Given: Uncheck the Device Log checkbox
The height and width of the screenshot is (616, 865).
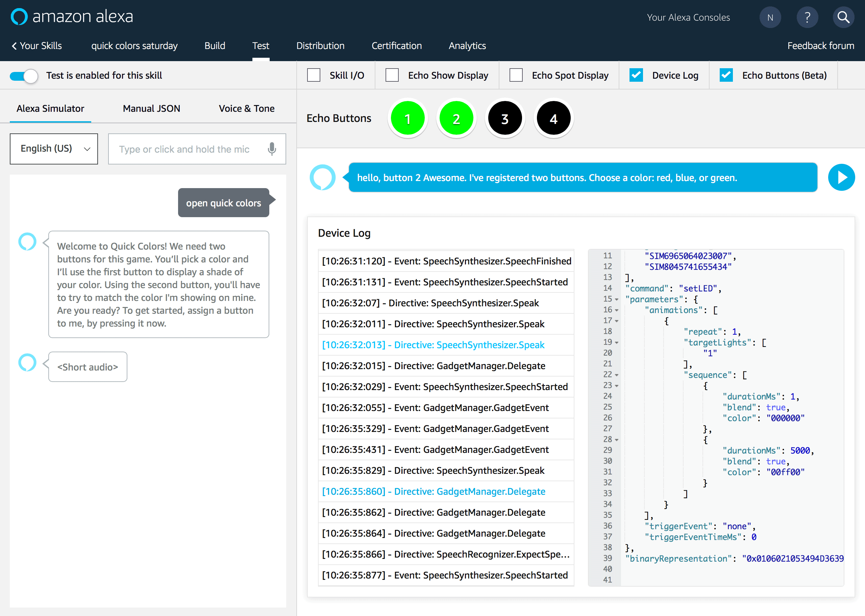Looking at the screenshot, I should click(636, 75).
